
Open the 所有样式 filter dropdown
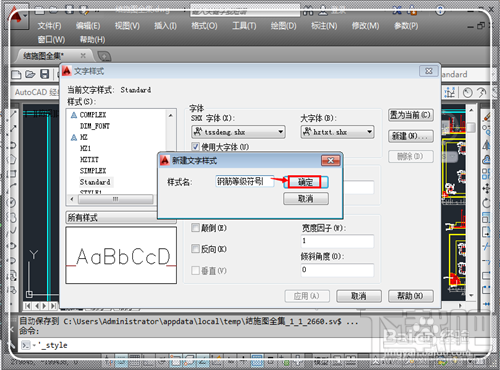coord(121,218)
